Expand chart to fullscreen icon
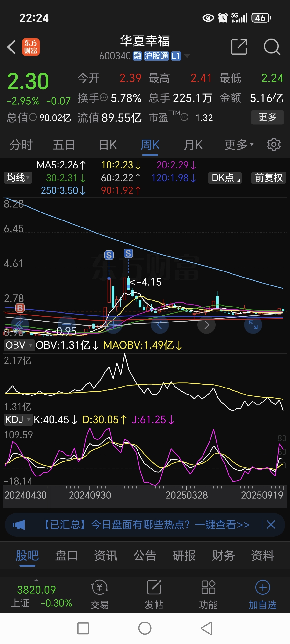 (253, 325)
